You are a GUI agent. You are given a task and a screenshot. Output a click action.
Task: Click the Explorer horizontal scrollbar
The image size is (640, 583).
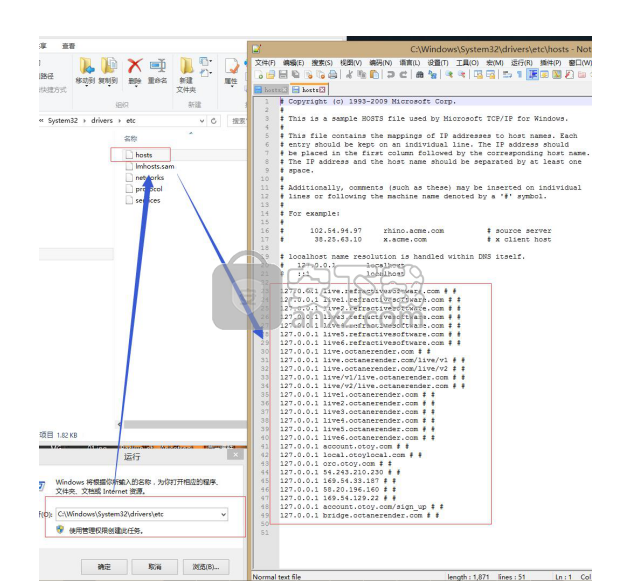[x=184, y=425]
